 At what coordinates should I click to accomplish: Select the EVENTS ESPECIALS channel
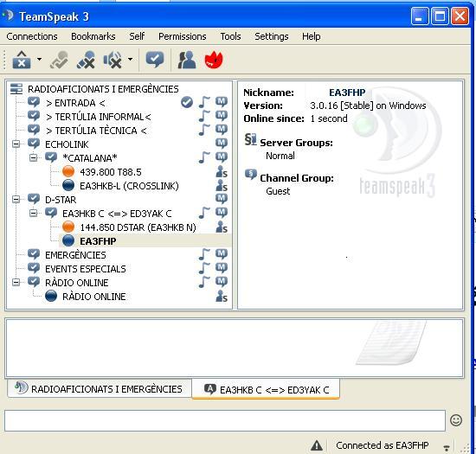(86, 269)
